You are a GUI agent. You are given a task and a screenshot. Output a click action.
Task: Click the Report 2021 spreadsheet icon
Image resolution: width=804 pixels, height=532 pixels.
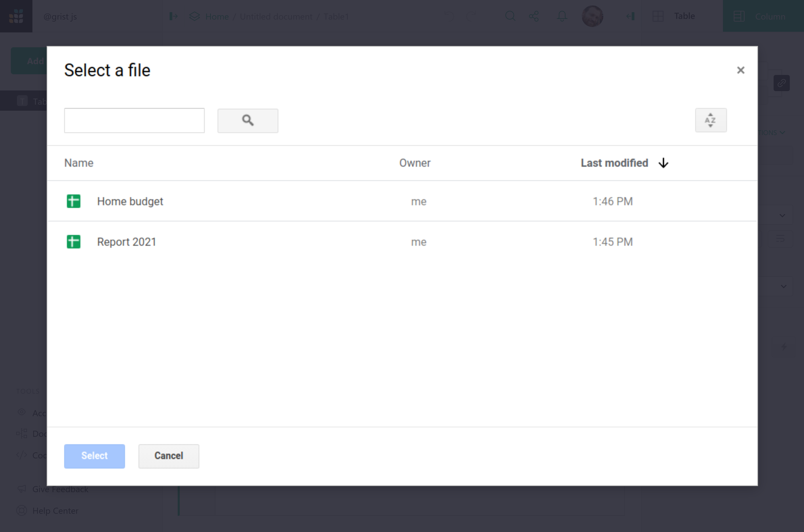tap(73, 242)
